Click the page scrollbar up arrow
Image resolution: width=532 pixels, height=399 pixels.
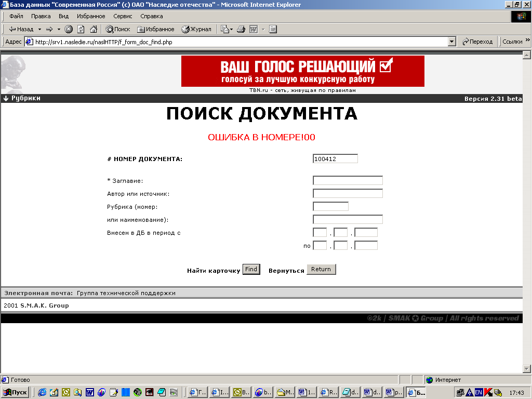point(527,55)
